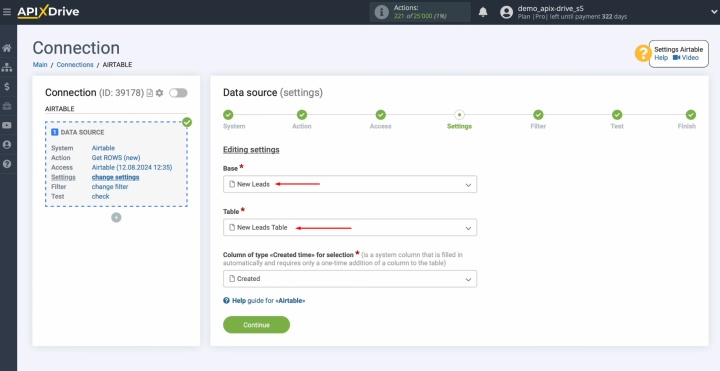This screenshot has height=371, width=720.
Task: Go to the Filter step
Action: [x=538, y=119]
